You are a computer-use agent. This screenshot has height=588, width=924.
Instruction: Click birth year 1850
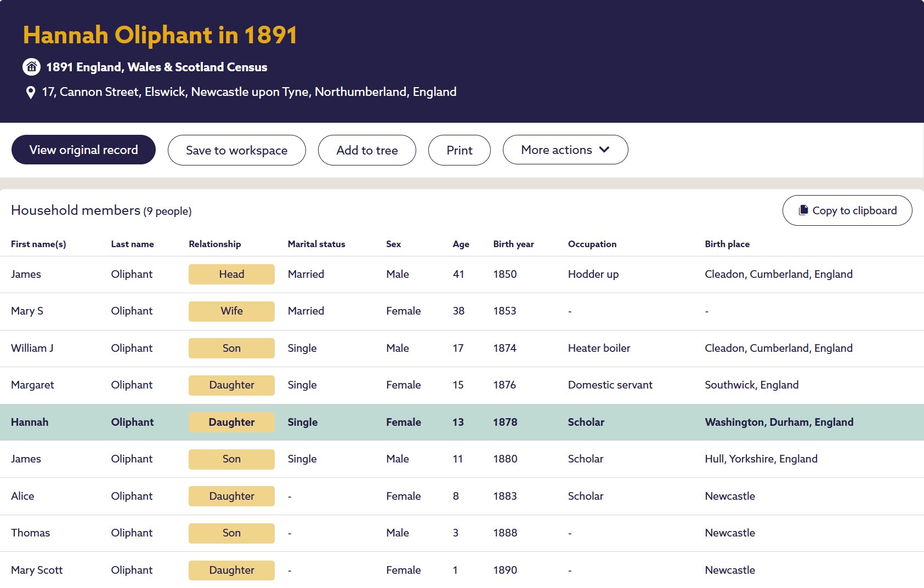505,274
